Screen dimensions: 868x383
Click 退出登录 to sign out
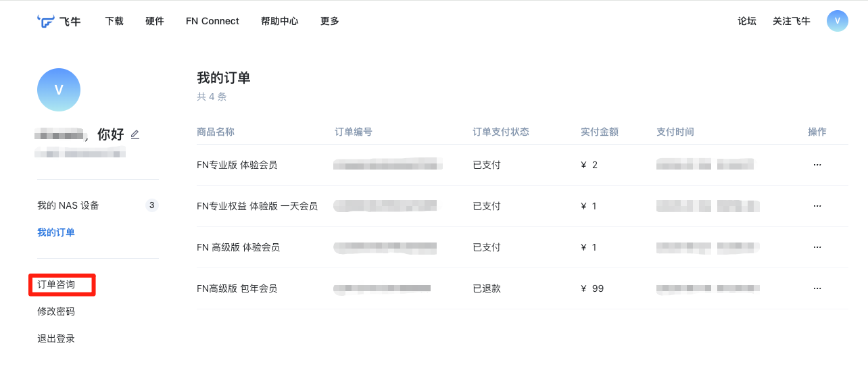pyautogui.click(x=56, y=338)
